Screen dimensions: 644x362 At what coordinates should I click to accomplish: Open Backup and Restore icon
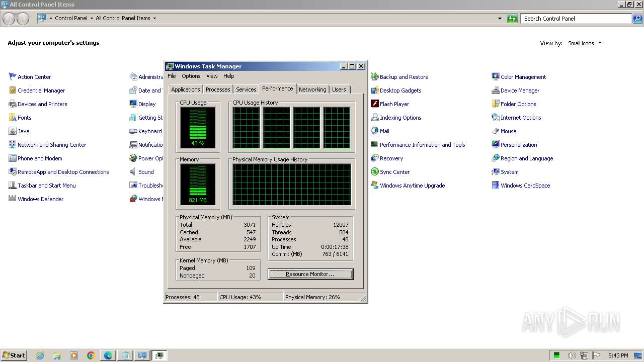(375, 76)
